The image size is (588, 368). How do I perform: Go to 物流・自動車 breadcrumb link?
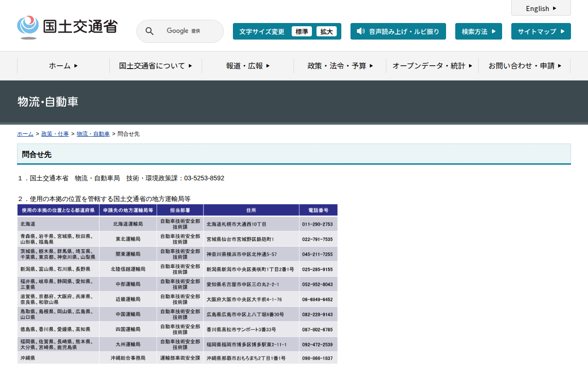(93, 134)
